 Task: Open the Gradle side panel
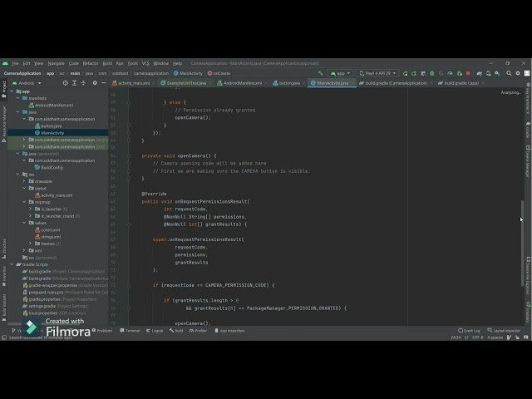point(529,130)
